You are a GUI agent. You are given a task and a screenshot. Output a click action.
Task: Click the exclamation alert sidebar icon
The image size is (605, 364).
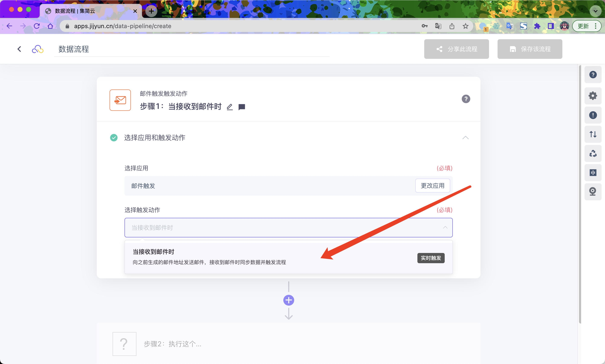click(x=593, y=115)
